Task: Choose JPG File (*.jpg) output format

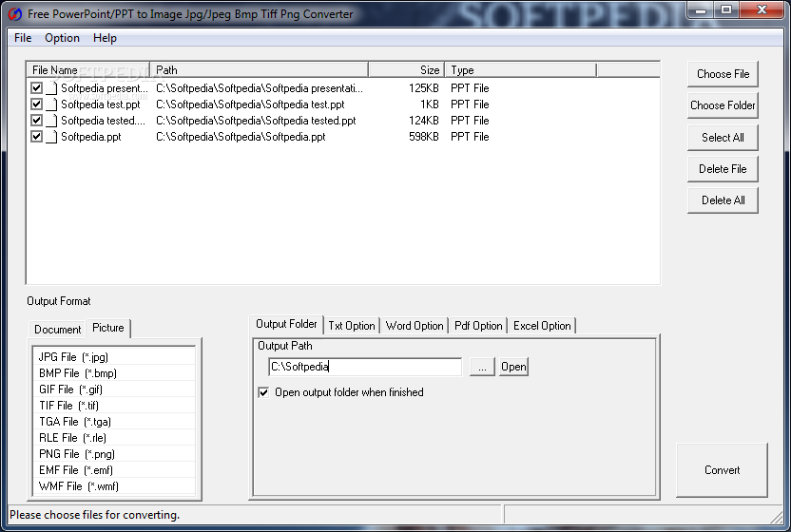Action: [114, 357]
